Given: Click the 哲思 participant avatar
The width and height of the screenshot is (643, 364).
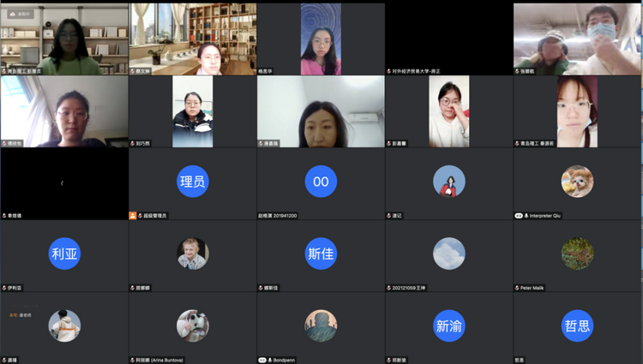Looking at the screenshot, I should (x=577, y=325).
